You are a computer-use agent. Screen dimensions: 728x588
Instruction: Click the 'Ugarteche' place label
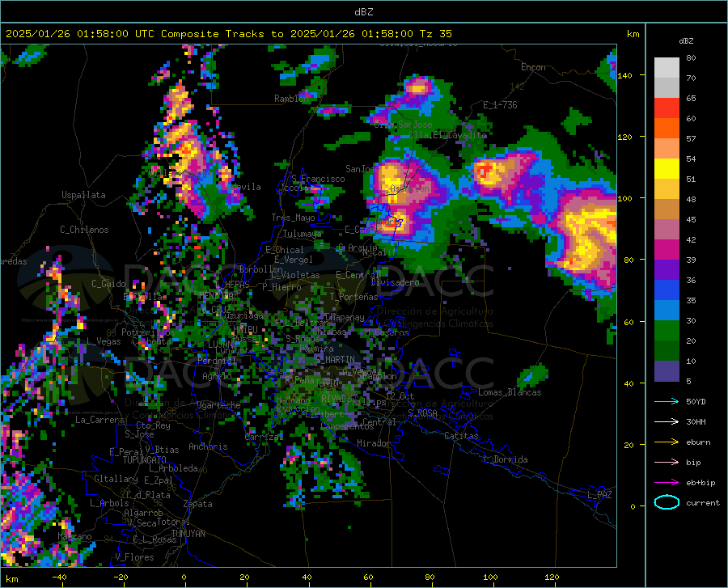(x=218, y=405)
